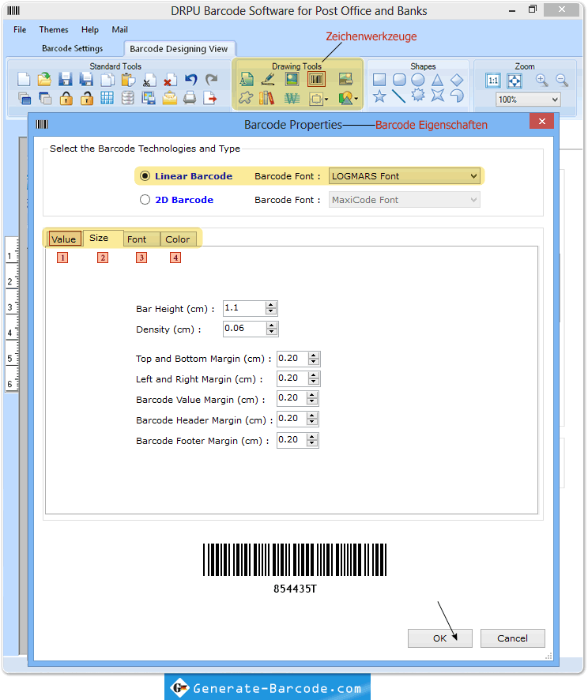Click the open padlock Unlock icon
The image size is (588, 700).
coord(87,98)
